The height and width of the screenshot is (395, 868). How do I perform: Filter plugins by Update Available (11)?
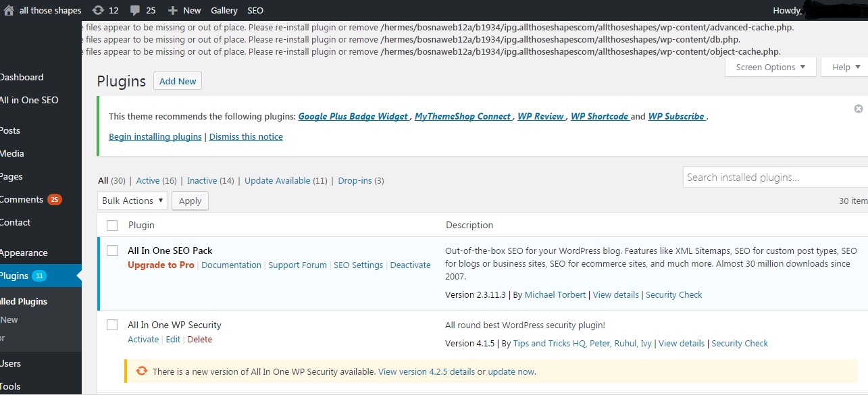click(x=286, y=180)
